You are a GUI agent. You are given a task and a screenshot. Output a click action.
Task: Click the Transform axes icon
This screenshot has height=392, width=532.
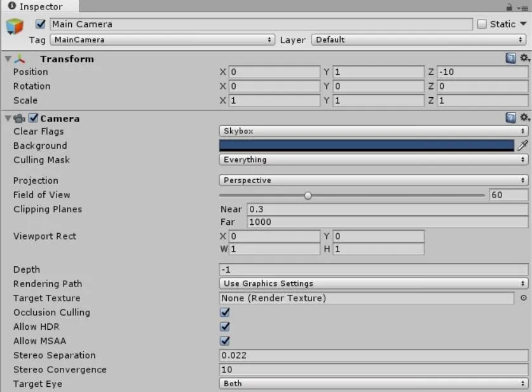pos(20,58)
